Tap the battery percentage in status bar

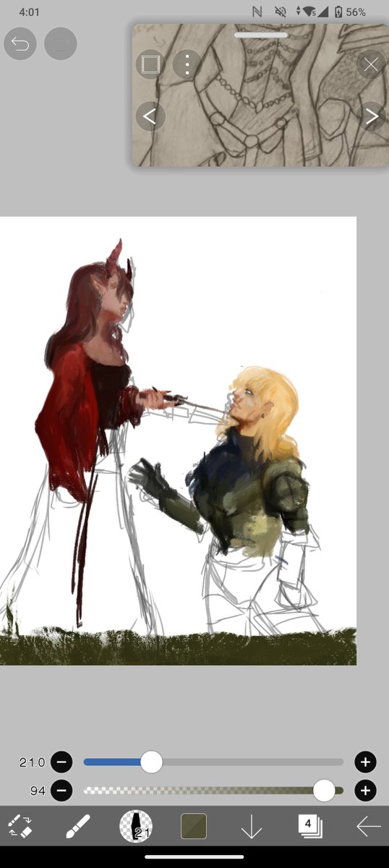click(x=356, y=12)
